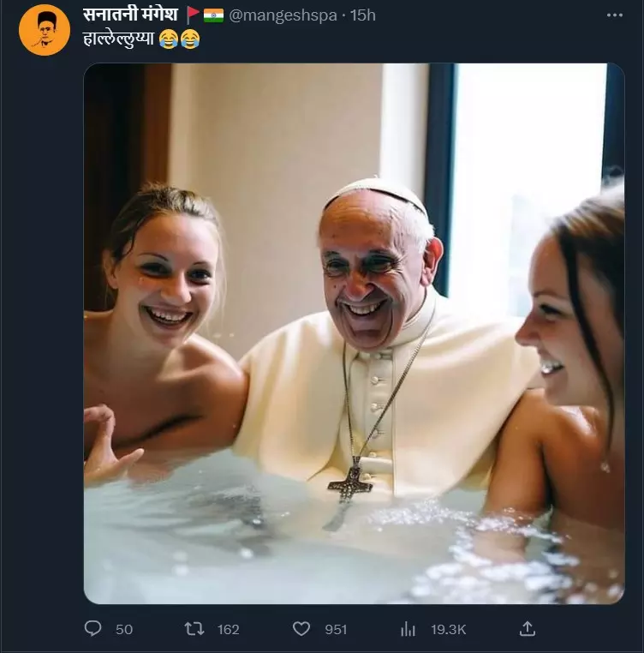The width and height of the screenshot is (644, 653).
Task: Click the red triangular flag emoji
Action: 193,15
